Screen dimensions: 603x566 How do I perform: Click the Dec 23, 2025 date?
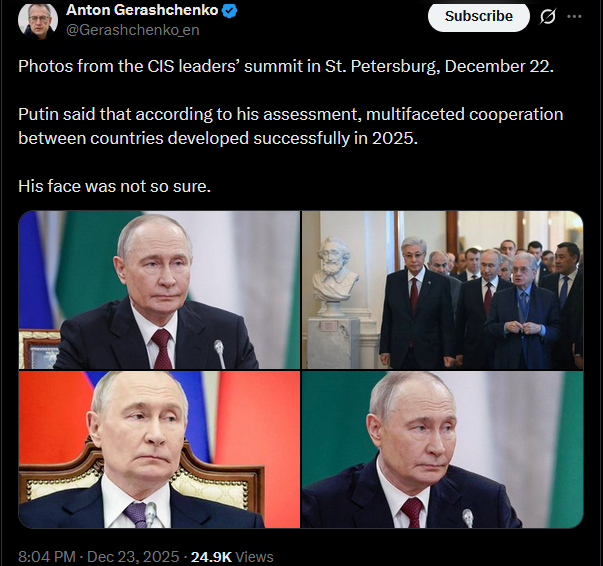pos(133,557)
